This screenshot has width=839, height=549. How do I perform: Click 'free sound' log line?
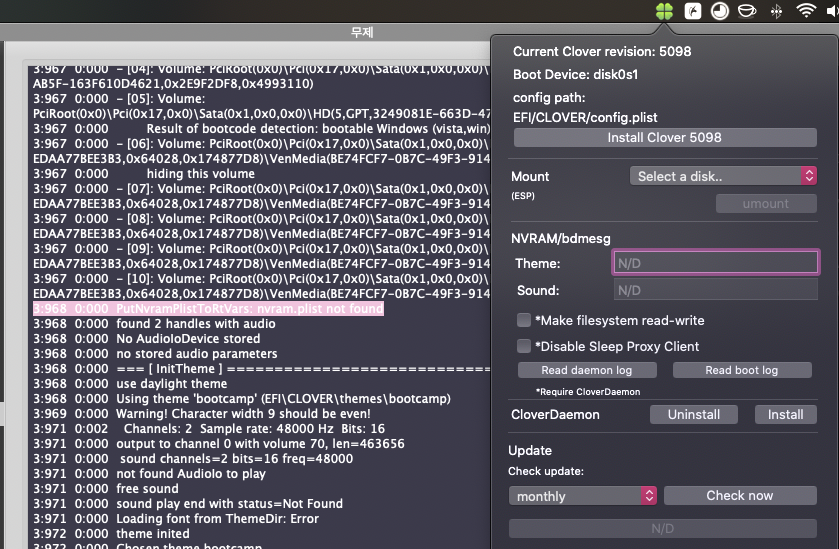pyautogui.click(x=106, y=489)
